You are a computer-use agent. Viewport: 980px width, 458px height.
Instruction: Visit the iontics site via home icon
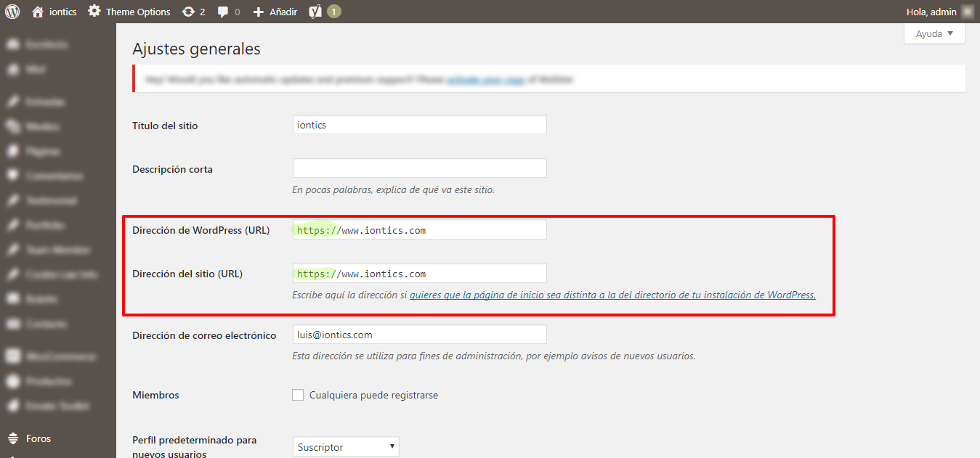click(x=54, y=12)
